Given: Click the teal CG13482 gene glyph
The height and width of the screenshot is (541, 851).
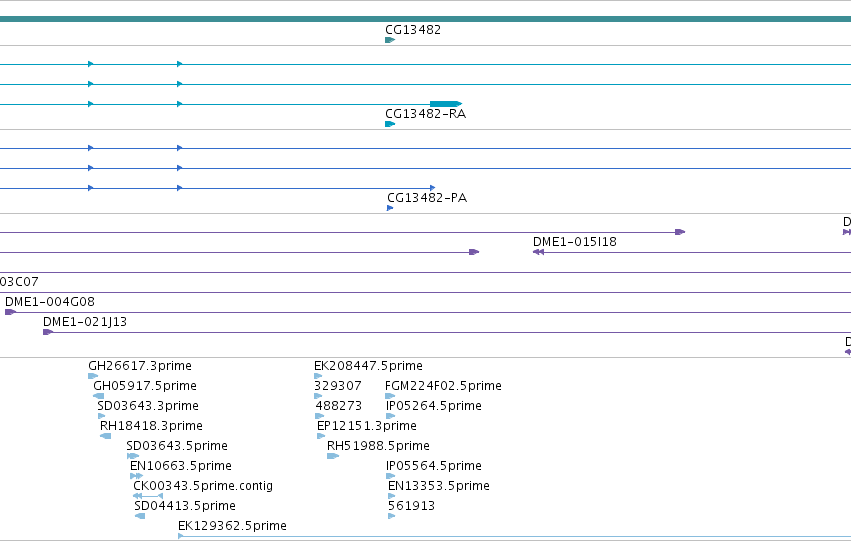Looking at the screenshot, I should point(390,40).
